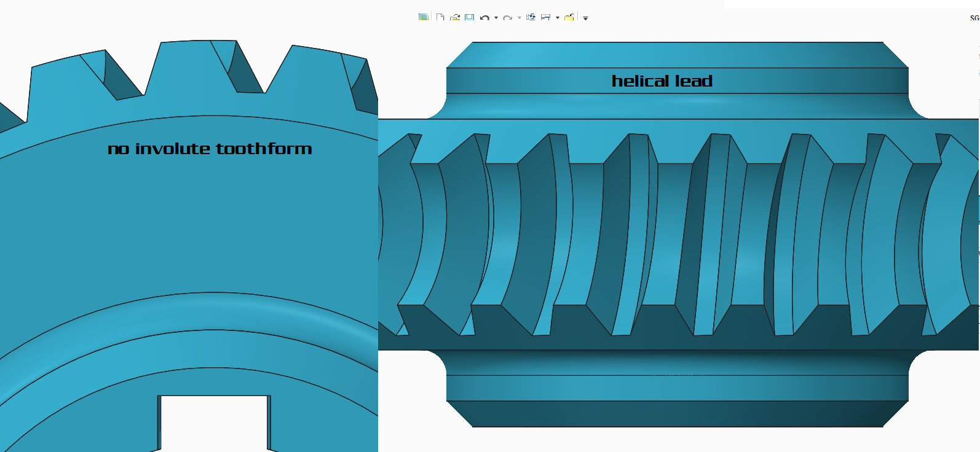Image resolution: width=980 pixels, height=452 pixels.
Task: Click the yellow close-folder icon
Action: coord(569,17)
